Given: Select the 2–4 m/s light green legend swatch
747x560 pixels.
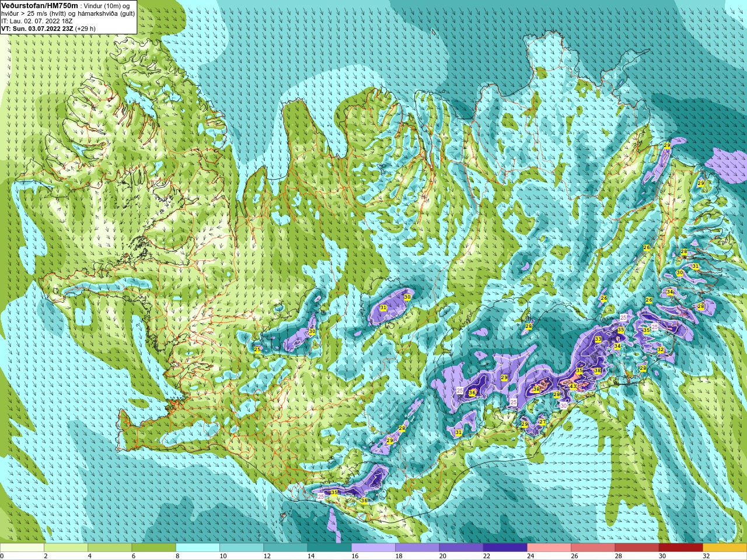Looking at the screenshot, I should coord(66,548).
